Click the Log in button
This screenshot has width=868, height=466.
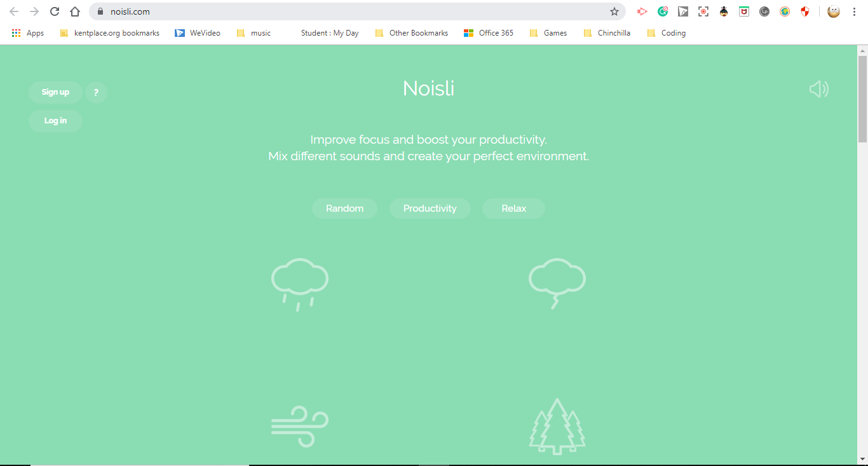[55, 121]
